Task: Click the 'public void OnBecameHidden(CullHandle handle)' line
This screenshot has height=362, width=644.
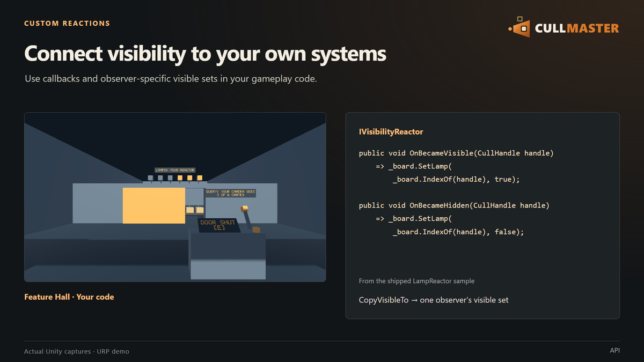Action: (454, 205)
